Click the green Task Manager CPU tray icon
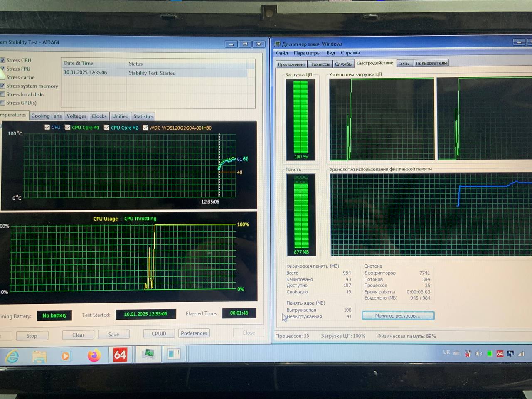 (x=490, y=353)
